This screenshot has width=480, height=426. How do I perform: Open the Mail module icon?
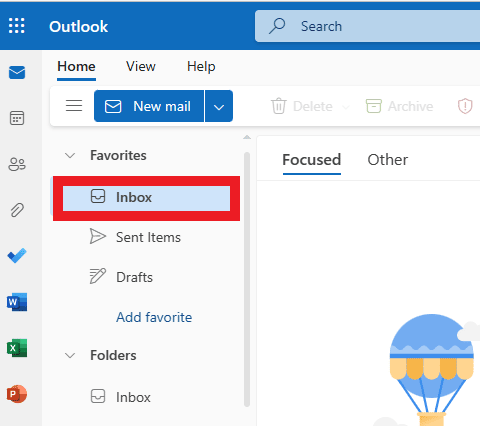coord(17,72)
